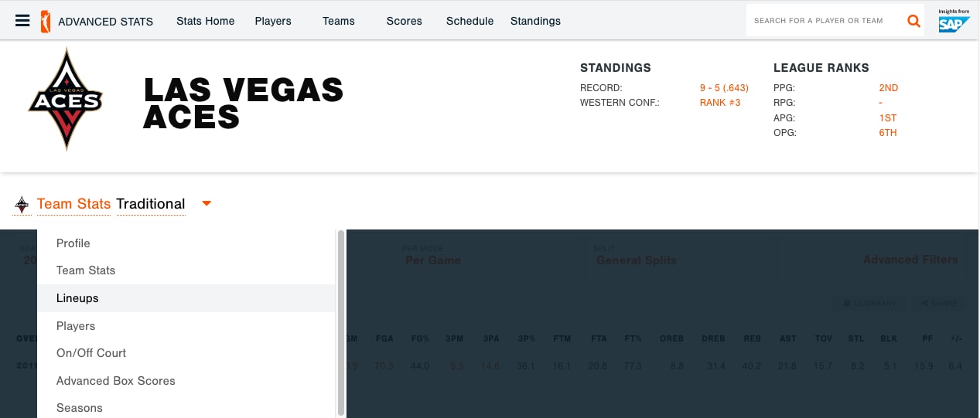Click the small Aces icon beside Team Stats
Screen dimensions: 980x418
click(x=22, y=205)
